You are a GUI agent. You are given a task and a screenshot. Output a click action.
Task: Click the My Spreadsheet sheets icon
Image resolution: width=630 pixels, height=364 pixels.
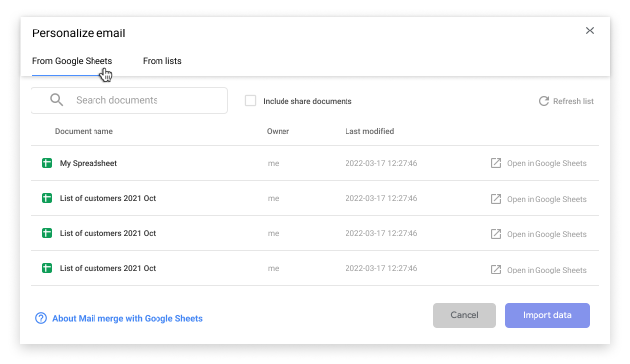47,163
